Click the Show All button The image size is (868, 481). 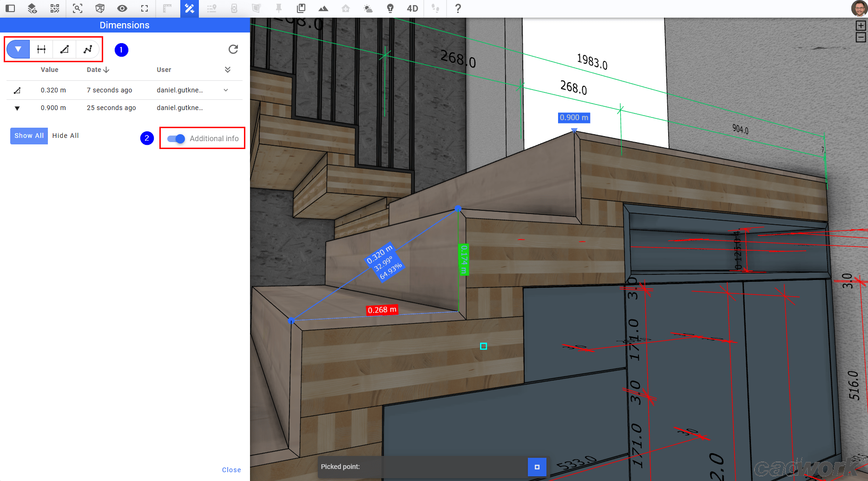(x=29, y=136)
